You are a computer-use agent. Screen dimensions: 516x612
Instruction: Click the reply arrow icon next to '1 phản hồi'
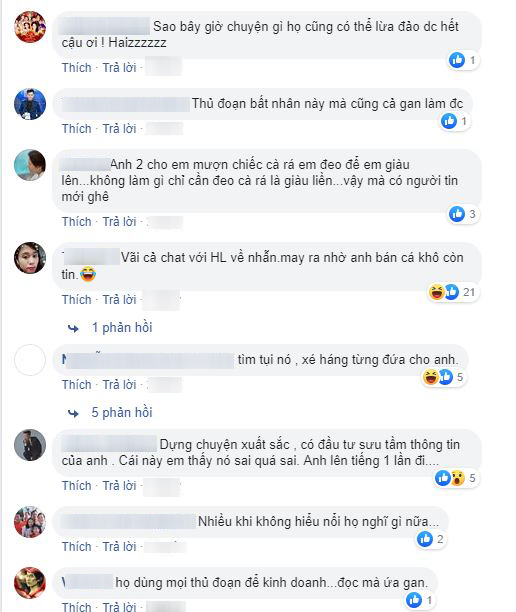coord(73,328)
